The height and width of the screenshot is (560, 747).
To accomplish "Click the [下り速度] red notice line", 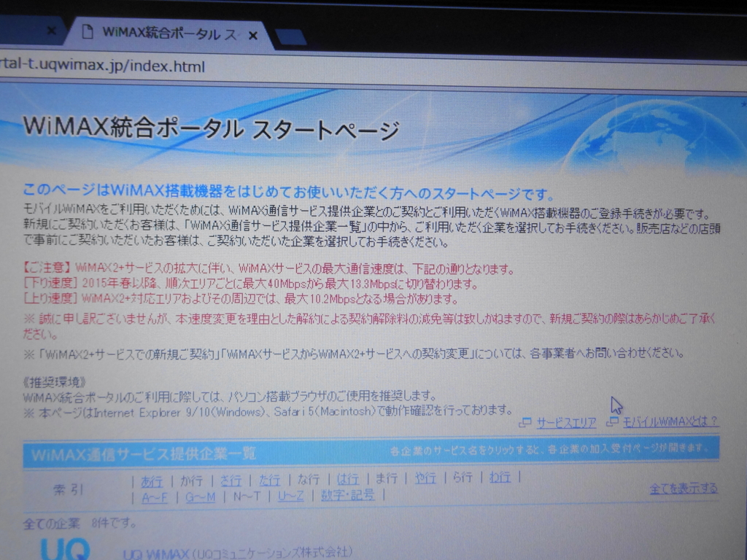I will (251, 284).
